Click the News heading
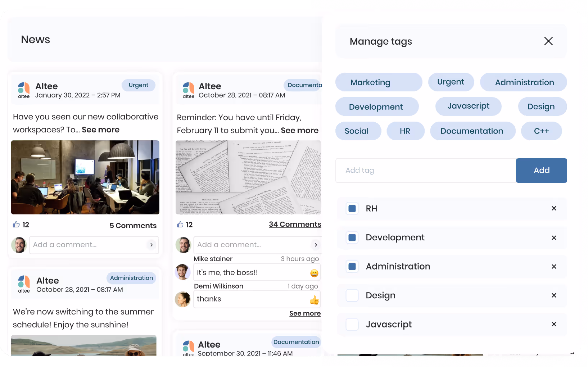Image resolution: width=588 pixels, height=367 pixels. coord(36,40)
